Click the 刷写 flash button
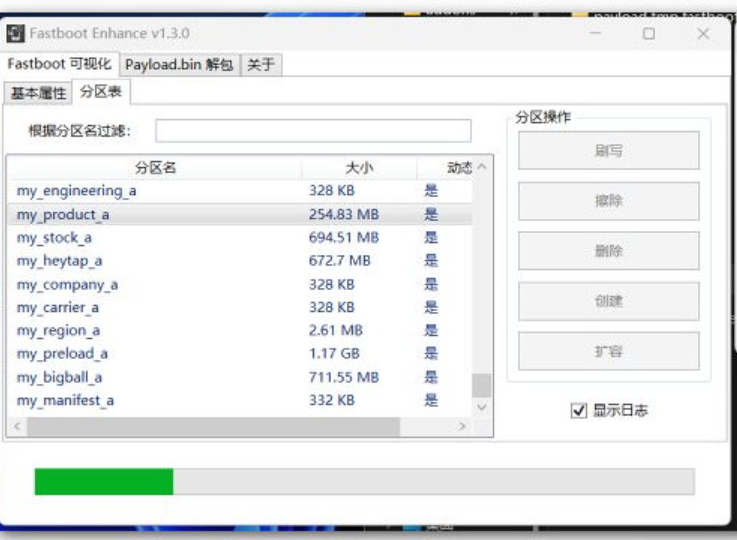Screen dimensions: 737x540 pyautogui.click(x=609, y=150)
